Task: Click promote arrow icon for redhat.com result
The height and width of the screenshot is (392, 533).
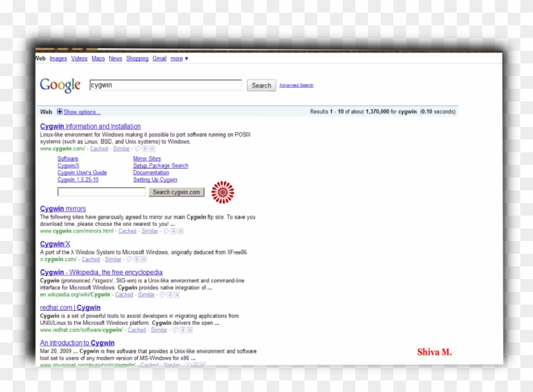Action: pyautogui.click(x=183, y=330)
